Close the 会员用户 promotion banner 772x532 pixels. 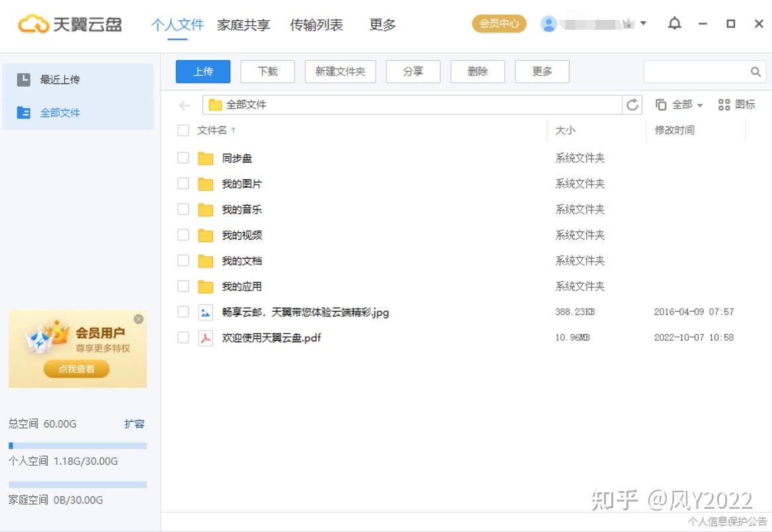[x=139, y=319]
